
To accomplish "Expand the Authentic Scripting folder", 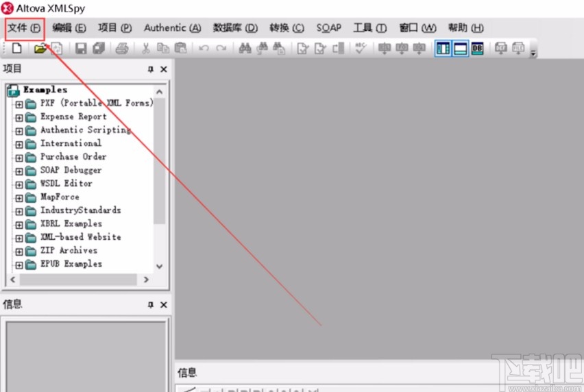I will coord(19,131).
